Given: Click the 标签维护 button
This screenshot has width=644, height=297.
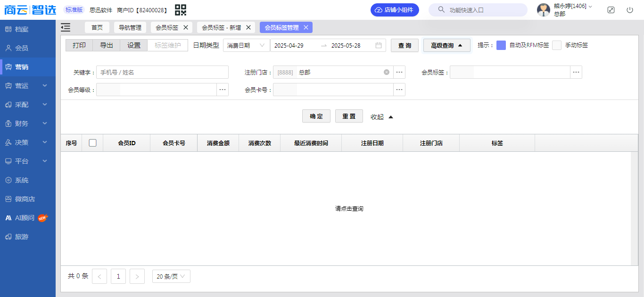Looking at the screenshot, I should (x=168, y=45).
